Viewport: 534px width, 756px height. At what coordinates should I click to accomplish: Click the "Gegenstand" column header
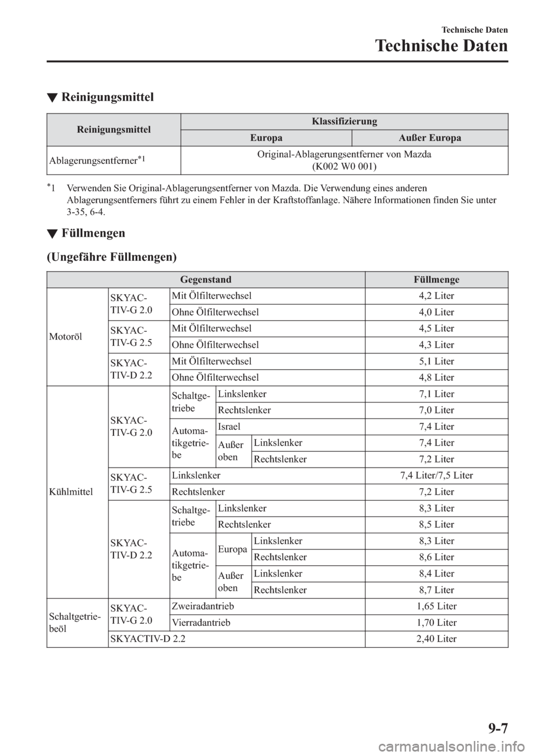pos(206,279)
